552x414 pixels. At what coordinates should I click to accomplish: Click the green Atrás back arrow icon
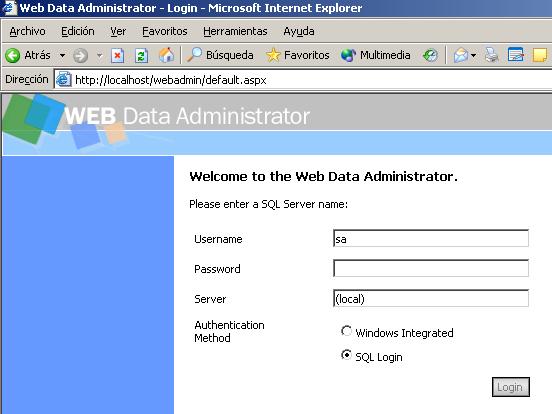[x=13, y=56]
